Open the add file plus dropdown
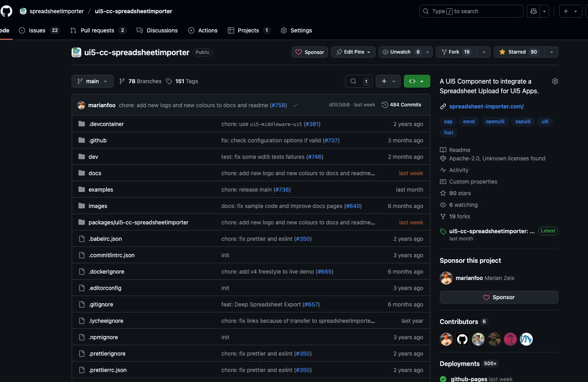This screenshot has width=588, height=382. click(388, 81)
